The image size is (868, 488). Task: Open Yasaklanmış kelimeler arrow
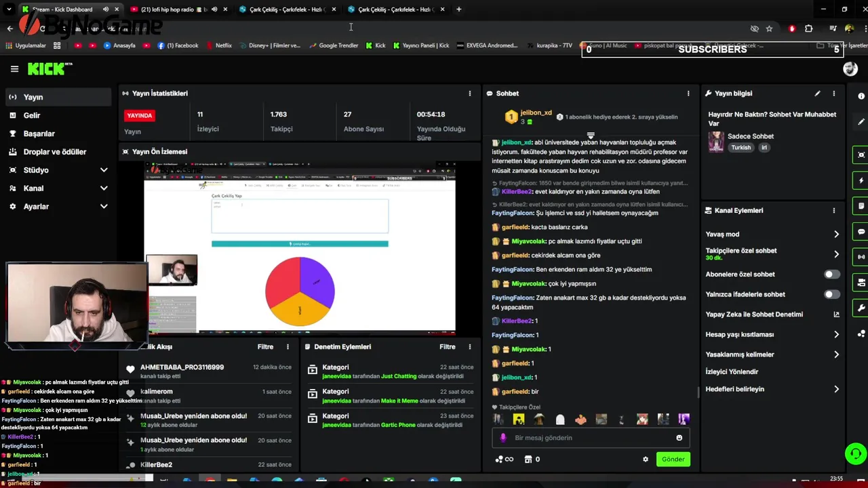click(836, 354)
